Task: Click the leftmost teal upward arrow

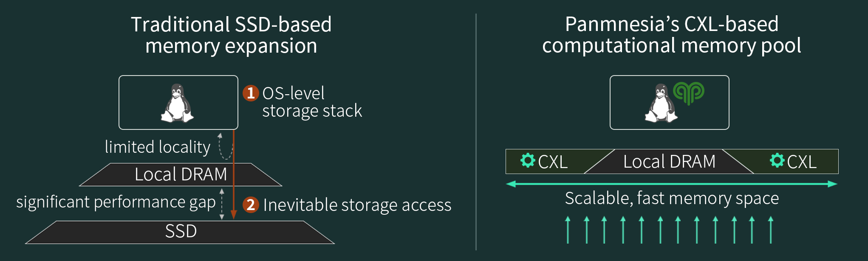Action: (568, 230)
